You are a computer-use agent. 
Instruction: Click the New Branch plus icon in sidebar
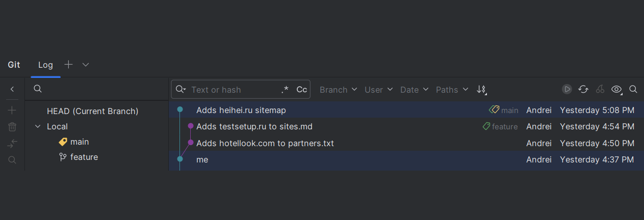tap(12, 111)
